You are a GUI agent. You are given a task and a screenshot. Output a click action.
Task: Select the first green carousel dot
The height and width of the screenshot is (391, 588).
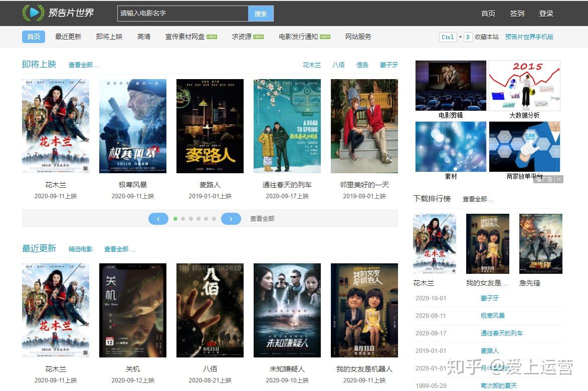pos(175,219)
